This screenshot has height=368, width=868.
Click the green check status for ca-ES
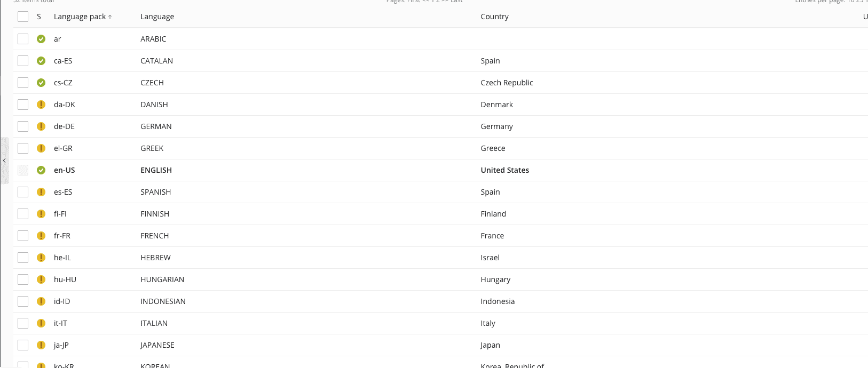(41, 61)
